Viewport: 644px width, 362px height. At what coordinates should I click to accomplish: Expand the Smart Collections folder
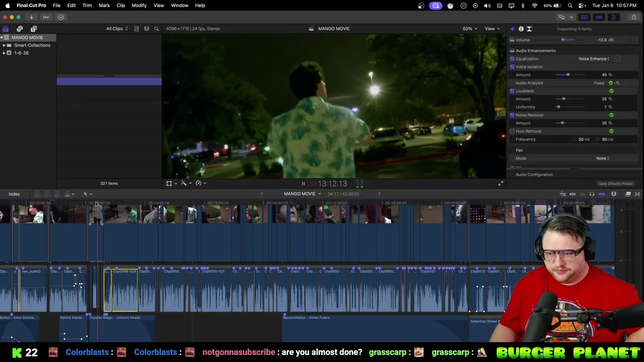pos(4,45)
